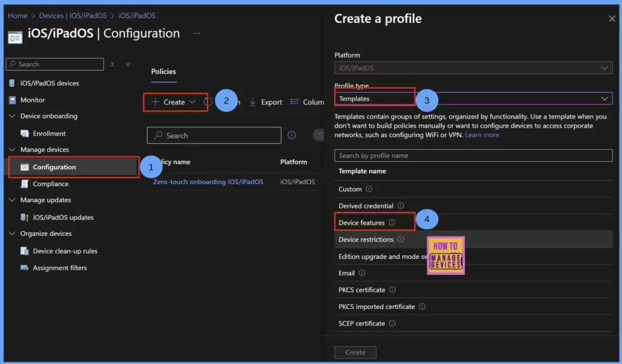Open Device clean-up rules in sidebar
This screenshot has height=364, width=622.
[65, 251]
